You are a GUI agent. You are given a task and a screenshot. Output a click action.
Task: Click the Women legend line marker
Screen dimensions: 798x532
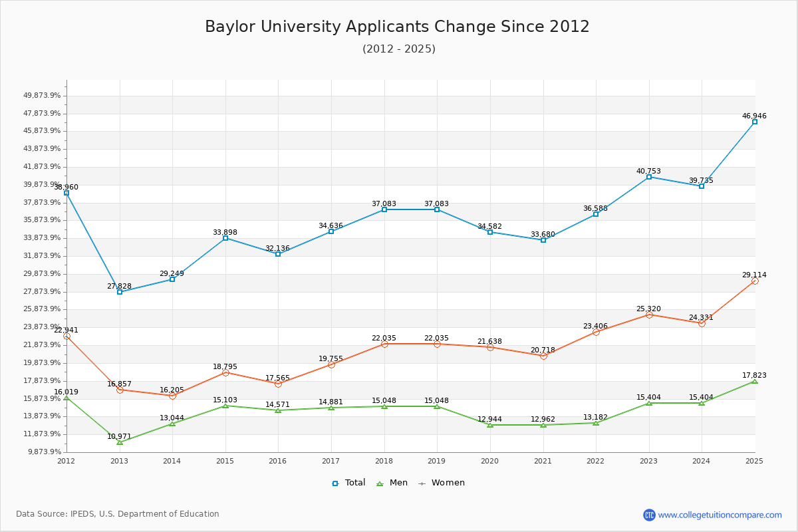tap(422, 483)
